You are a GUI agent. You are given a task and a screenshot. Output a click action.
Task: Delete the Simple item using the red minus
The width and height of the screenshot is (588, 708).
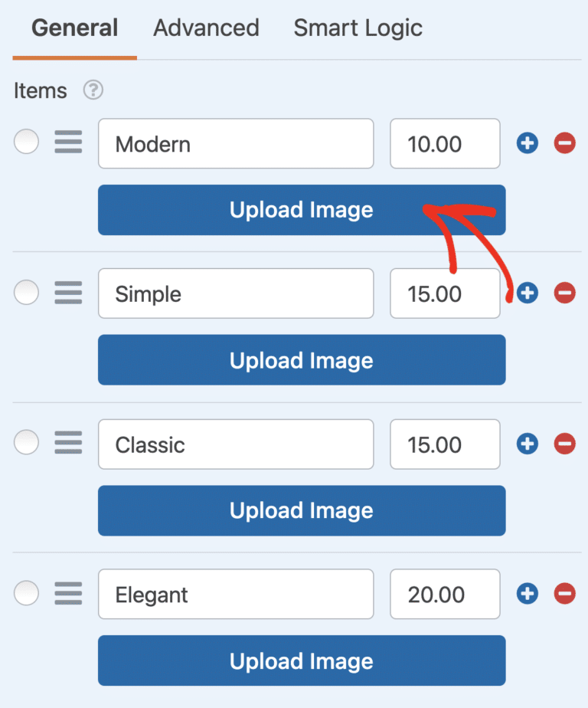(564, 293)
